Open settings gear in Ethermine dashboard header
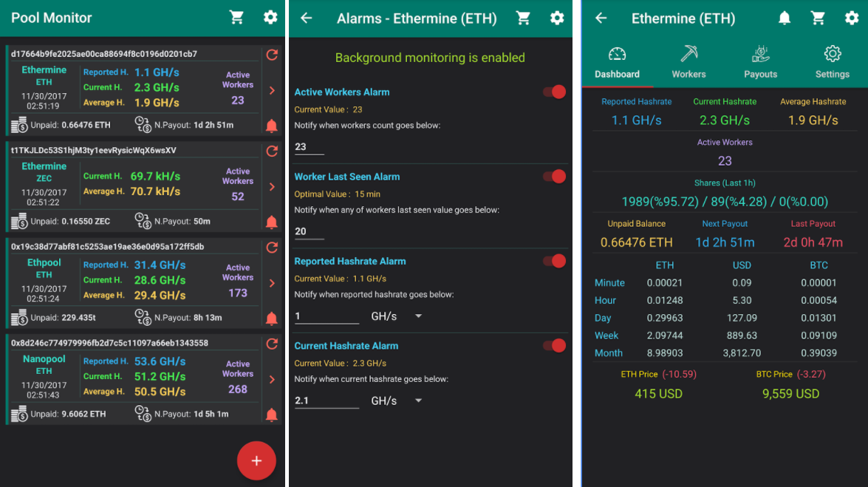868x487 pixels. tap(852, 18)
